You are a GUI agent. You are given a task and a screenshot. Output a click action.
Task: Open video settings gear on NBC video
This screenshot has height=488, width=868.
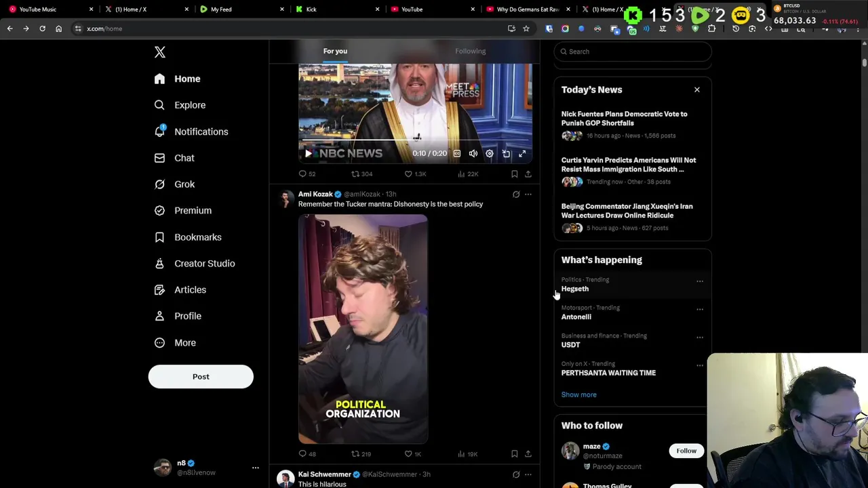click(490, 154)
